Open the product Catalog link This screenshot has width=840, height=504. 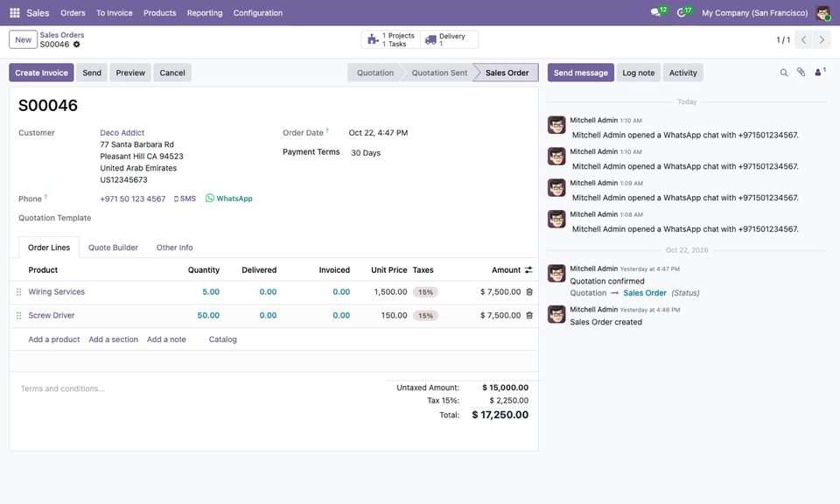(x=223, y=339)
